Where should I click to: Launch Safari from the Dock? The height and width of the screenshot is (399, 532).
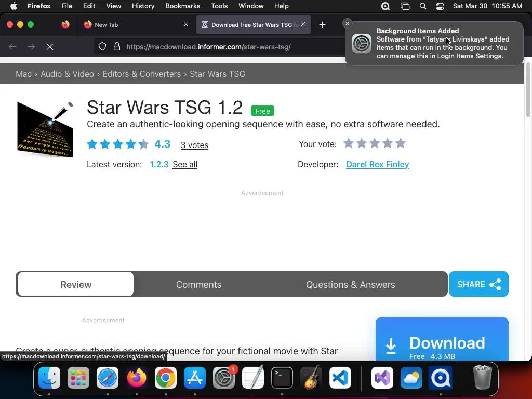[x=108, y=378]
